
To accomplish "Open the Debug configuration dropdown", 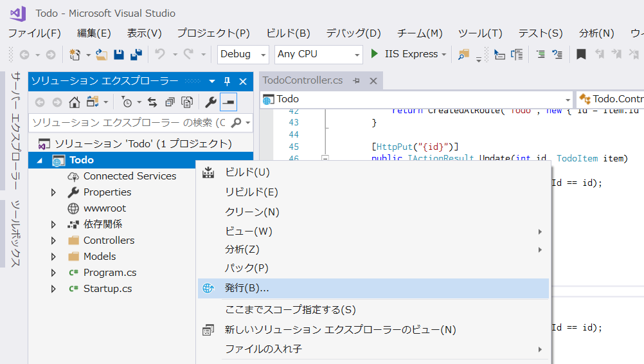I will pos(243,55).
